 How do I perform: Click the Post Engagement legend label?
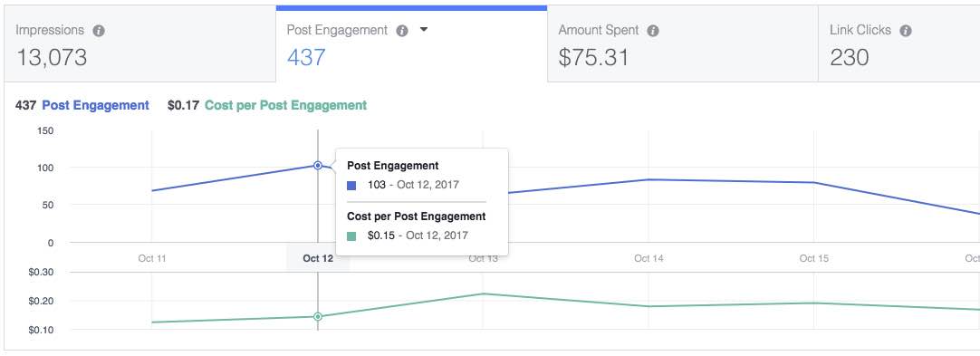95,106
